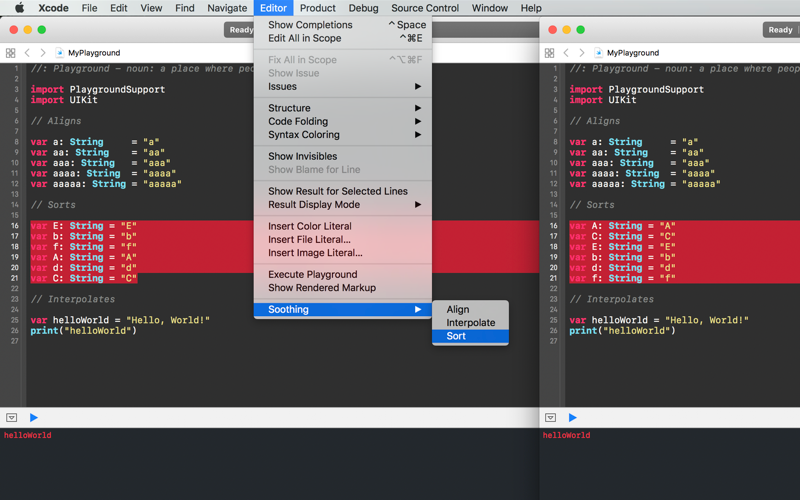Open related items grid in right window

549,53
